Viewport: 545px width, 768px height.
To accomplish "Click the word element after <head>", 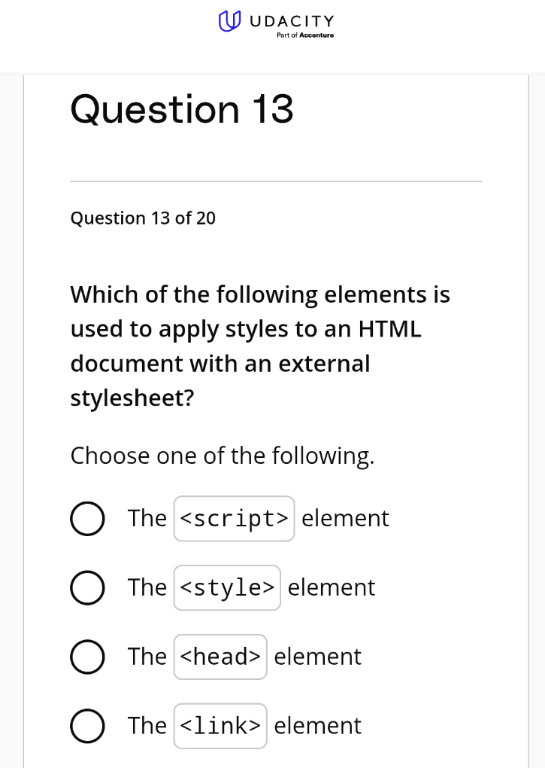I will point(318,656).
